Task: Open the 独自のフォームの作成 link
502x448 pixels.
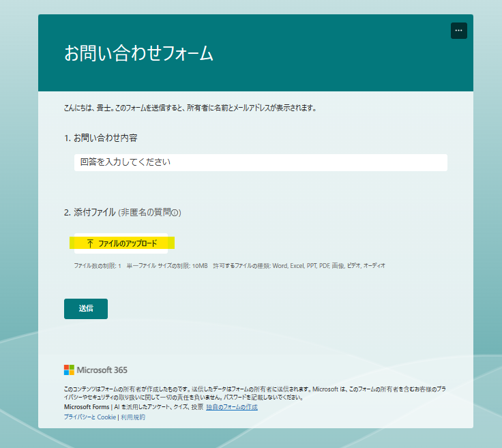Action: [x=232, y=407]
